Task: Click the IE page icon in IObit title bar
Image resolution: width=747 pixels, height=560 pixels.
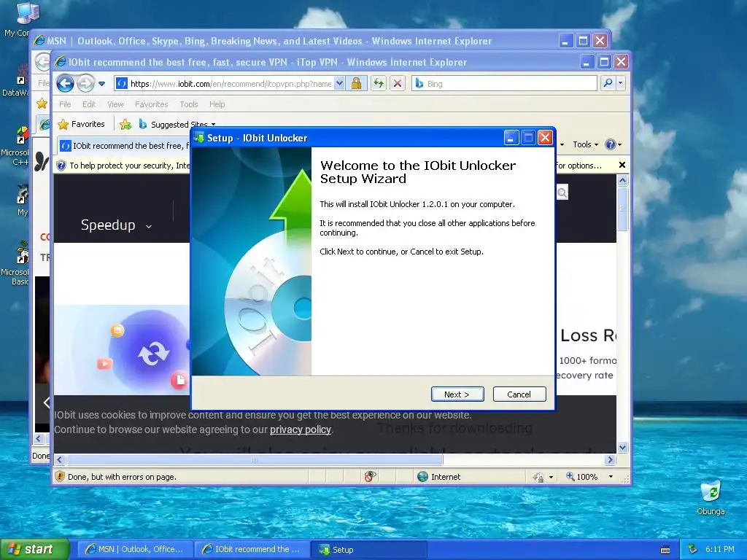Action: click(60, 62)
